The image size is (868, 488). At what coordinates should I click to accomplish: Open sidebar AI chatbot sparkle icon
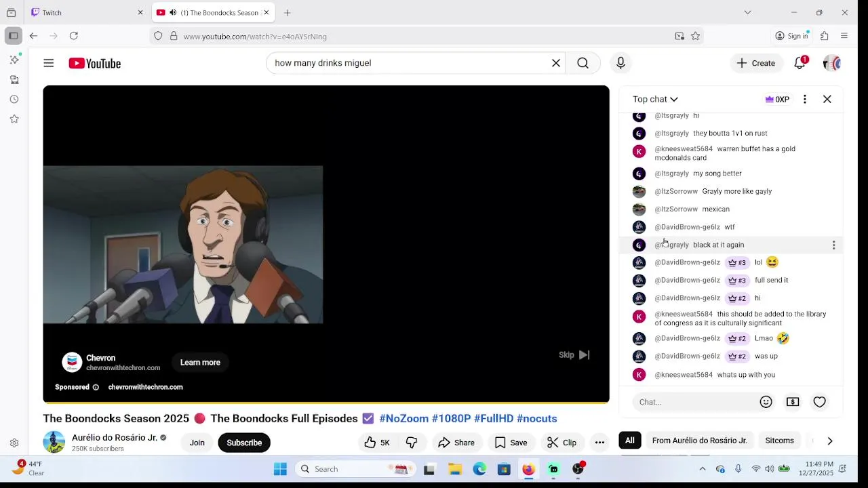coord(14,60)
